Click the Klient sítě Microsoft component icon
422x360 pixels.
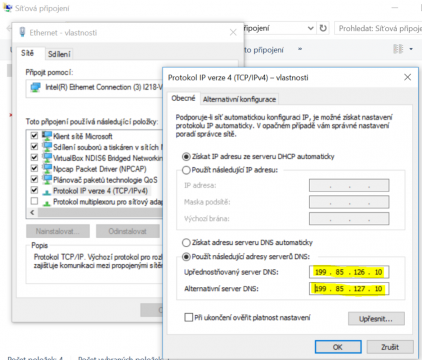[x=47, y=136]
